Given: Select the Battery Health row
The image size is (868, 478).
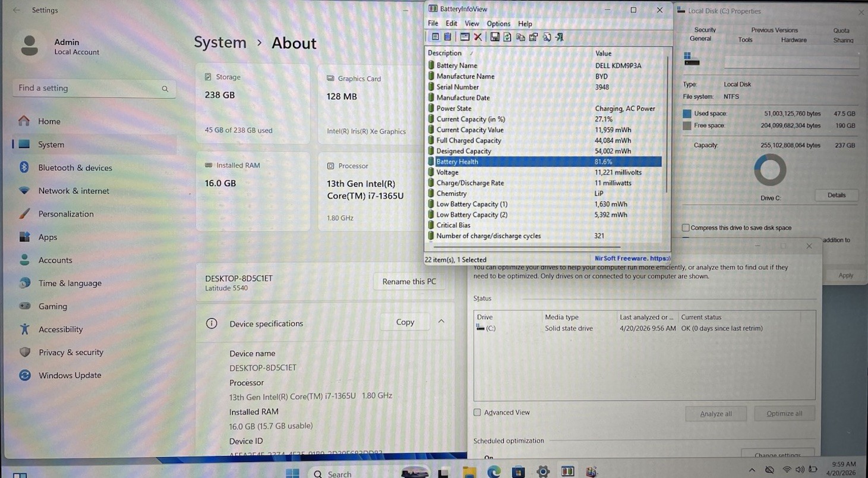Looking at the screenshot, I should [544, 162].
